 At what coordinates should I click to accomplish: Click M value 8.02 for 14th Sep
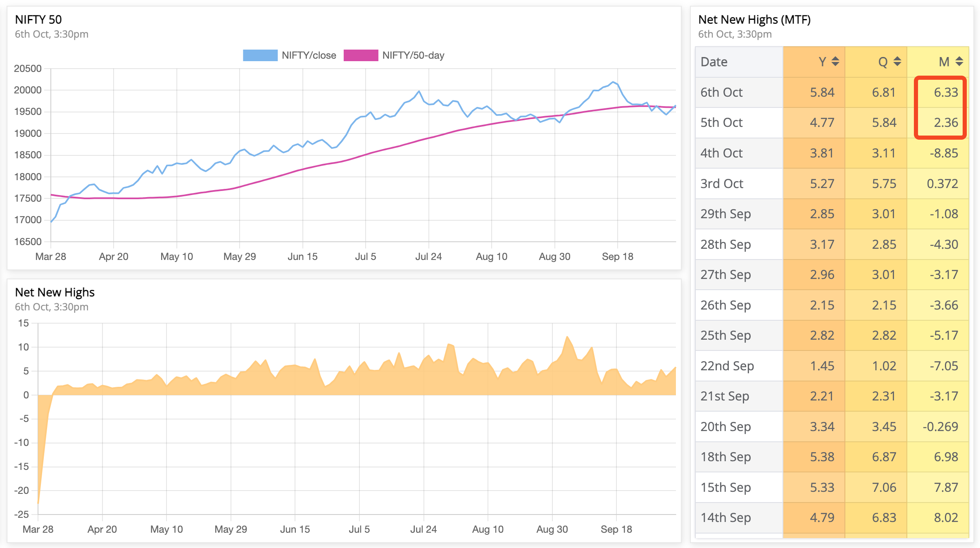[x=946, y=517]
